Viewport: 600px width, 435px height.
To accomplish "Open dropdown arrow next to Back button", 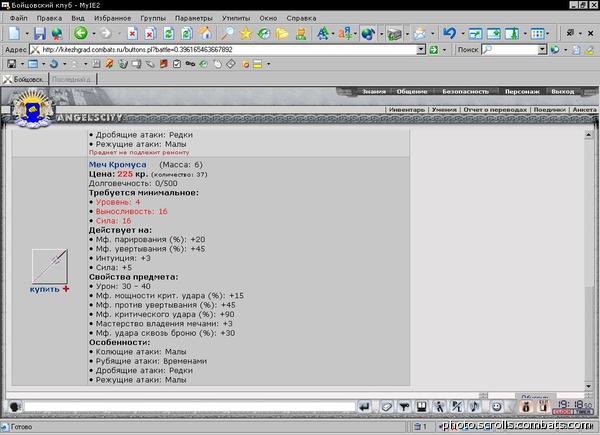I will [94, 34].
